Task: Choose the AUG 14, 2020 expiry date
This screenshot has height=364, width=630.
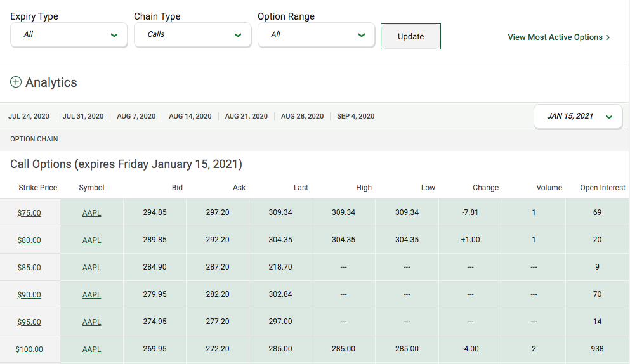Action: click(x=190, y=116)
